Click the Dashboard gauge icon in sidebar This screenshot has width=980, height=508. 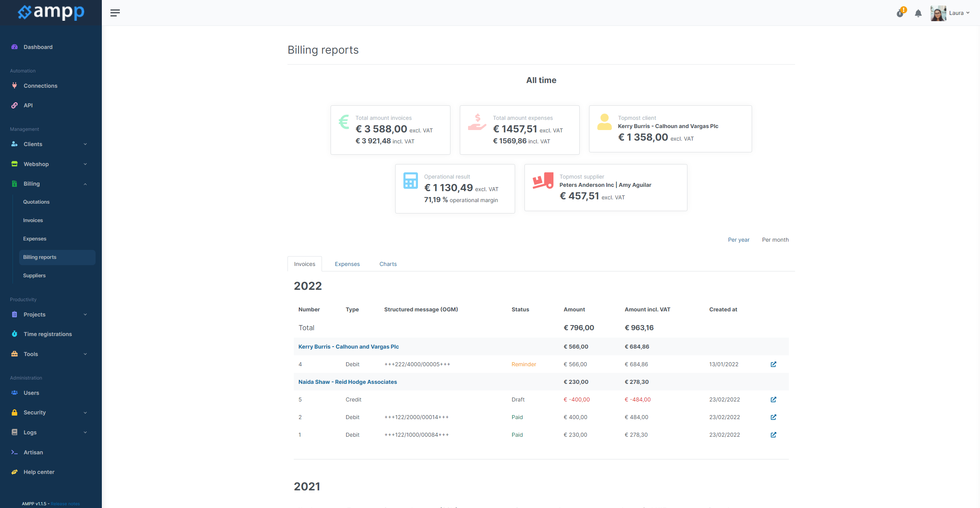pos(14,47)
